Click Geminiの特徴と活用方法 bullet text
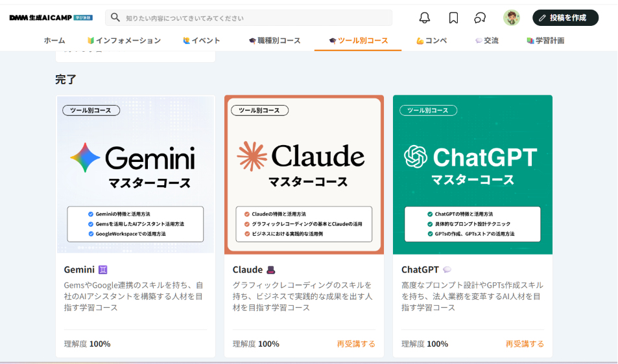618x364 pixels. pos(123,214)
